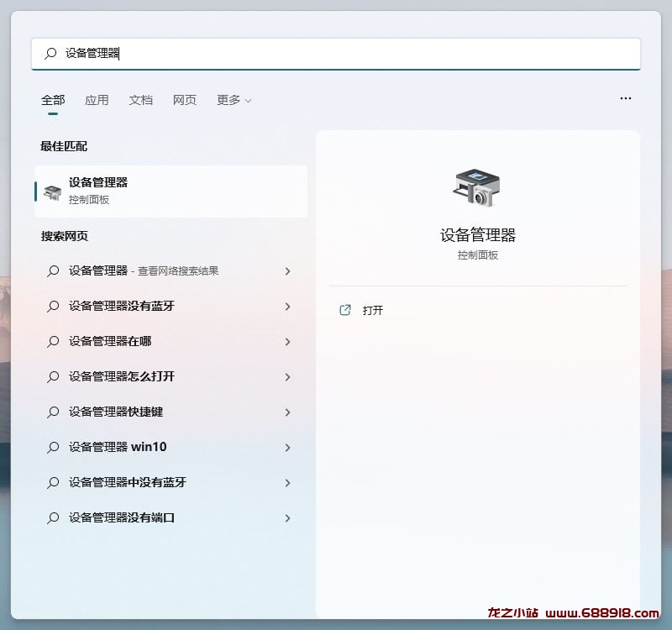Open suggestion 设备管理器没有端口

tap(170, 517)
